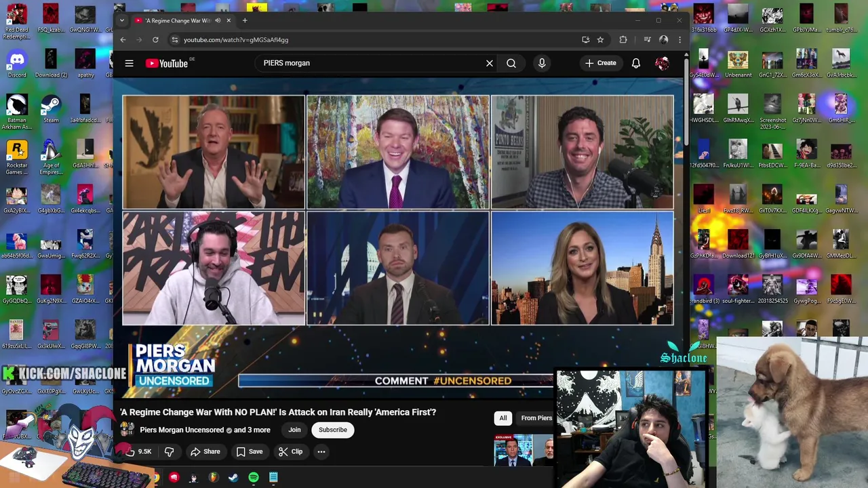
Task: Open the recommended video thumbnail marked Exclusive
Action: (x=524, y=450)
